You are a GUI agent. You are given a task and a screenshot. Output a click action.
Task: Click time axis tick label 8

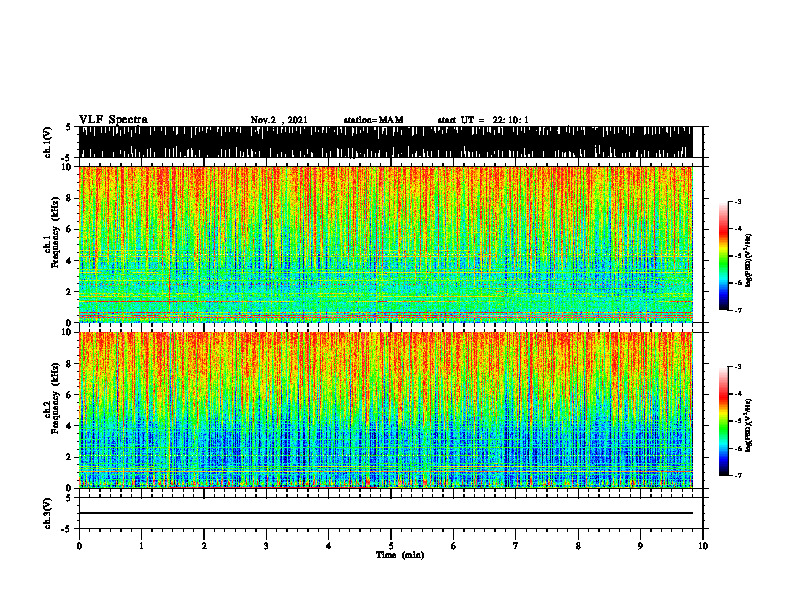578,546
